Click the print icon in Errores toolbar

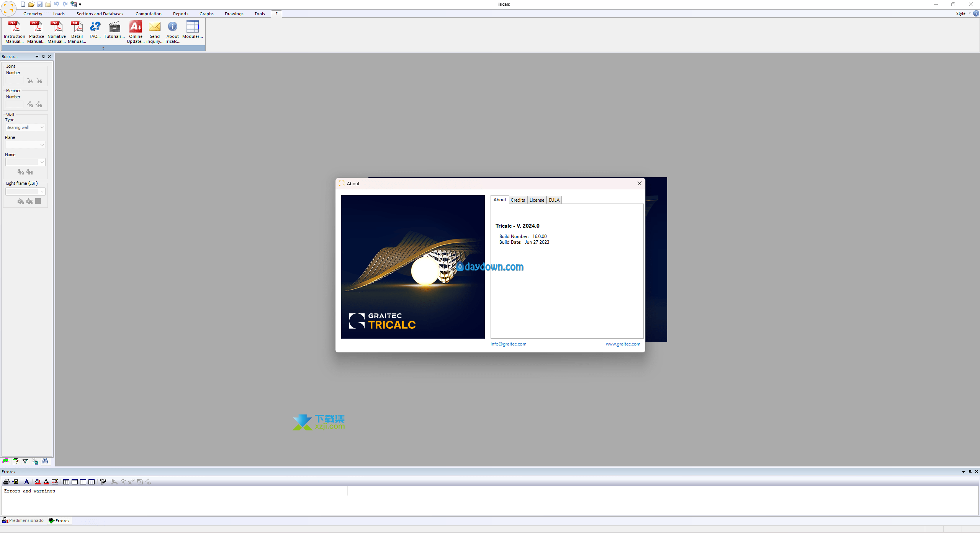(7, 482)
